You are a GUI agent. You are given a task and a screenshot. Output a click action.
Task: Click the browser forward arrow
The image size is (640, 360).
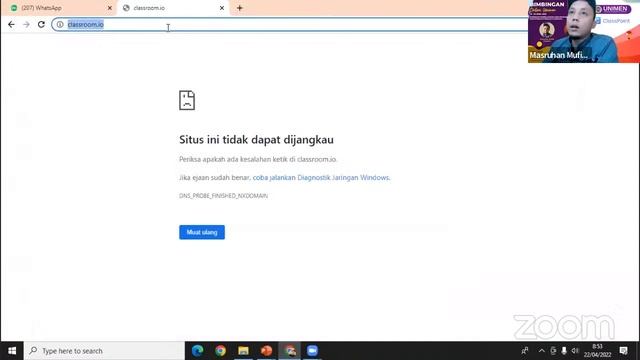tap(26, 24)
